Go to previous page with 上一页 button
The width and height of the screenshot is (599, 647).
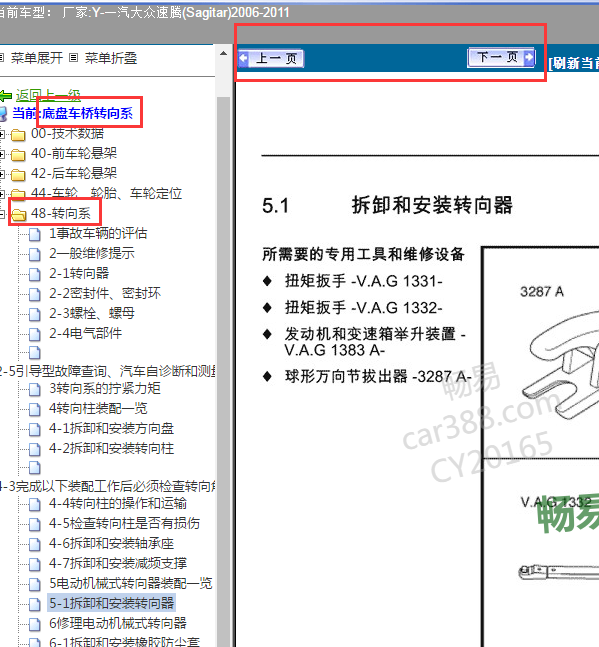click(x=271, y=59)
